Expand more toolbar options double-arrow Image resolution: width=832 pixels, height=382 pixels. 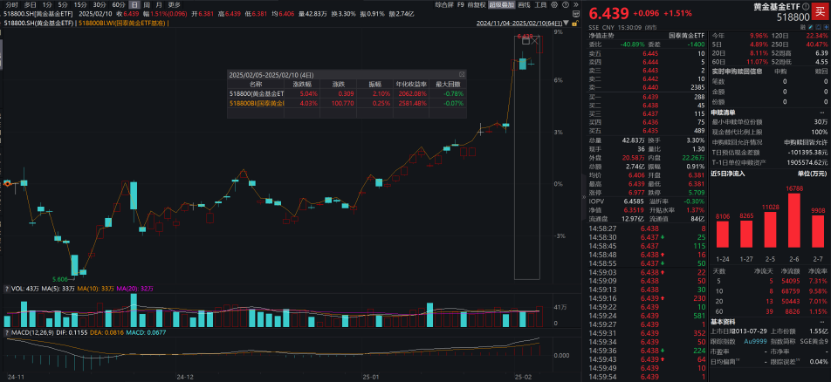click(x=576, y=5)
